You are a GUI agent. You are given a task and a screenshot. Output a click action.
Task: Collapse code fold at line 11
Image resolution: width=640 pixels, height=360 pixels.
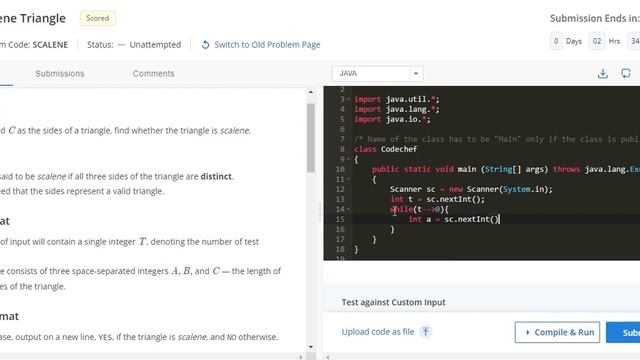(348, 179)
